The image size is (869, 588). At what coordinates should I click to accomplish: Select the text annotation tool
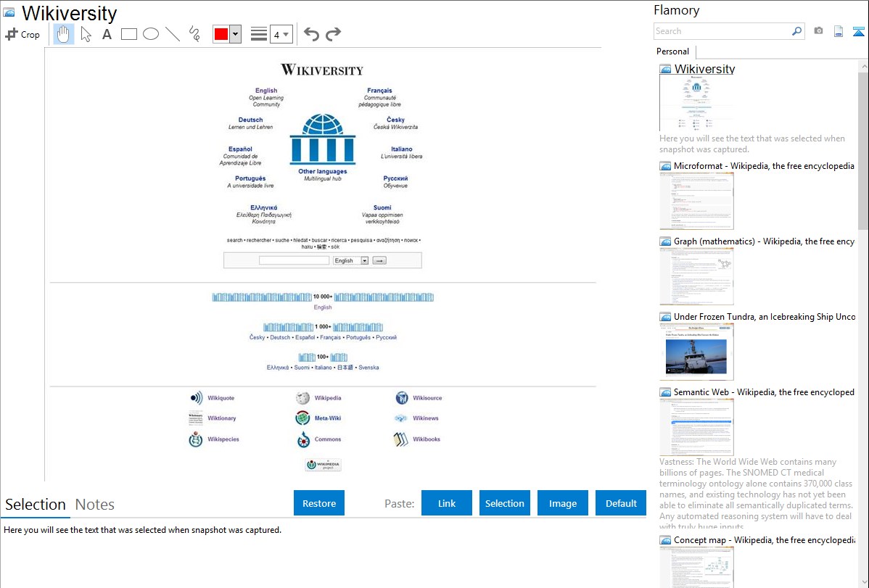tap(107, 34)
